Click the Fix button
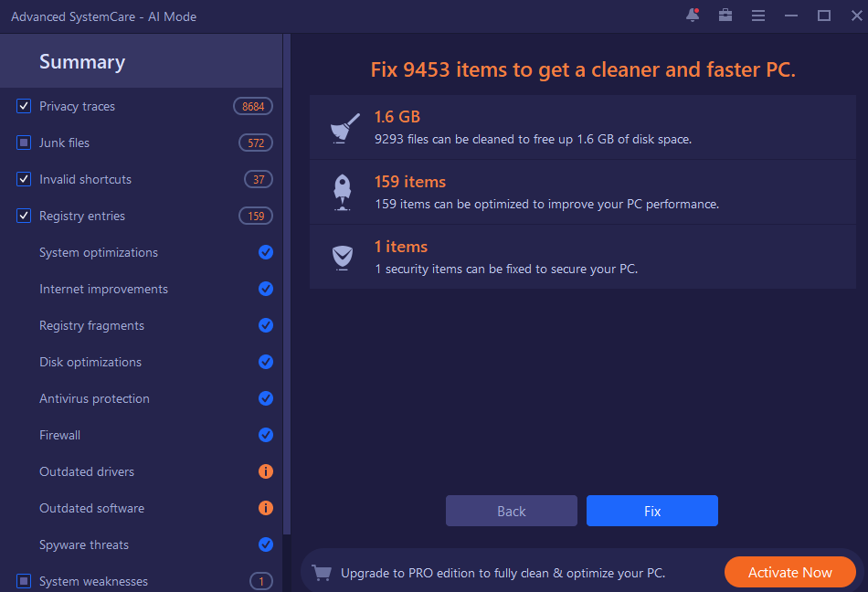868x592 pixels. coord(652,511)
